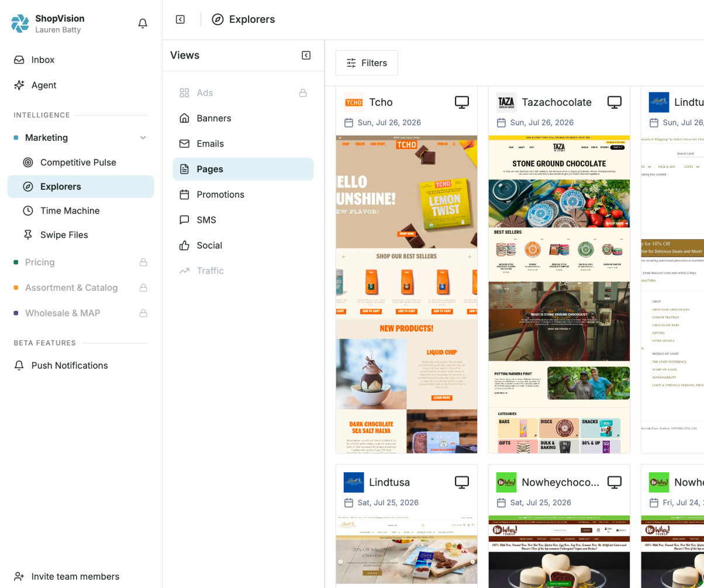The image size is (704, 588).
Task: Click Lindtusa logo on Sat, Jul 25 card
Action: 354,482
